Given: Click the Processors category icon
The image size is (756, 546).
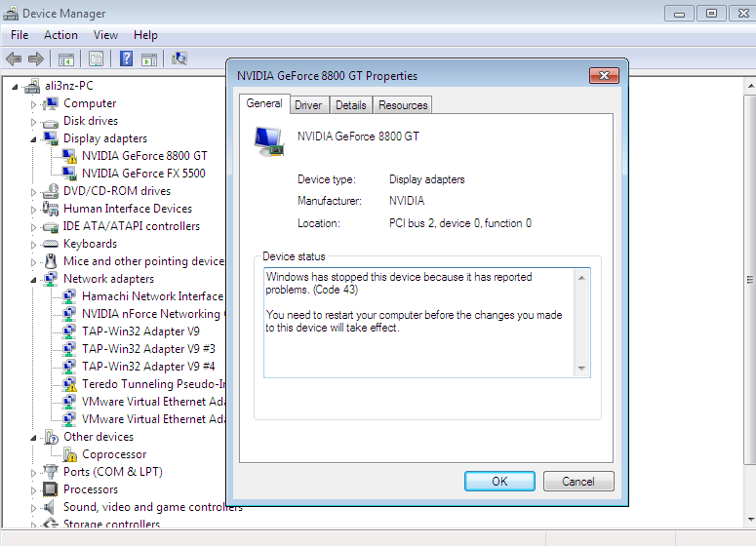Looking at the screenshot, I should coord(50,489).
